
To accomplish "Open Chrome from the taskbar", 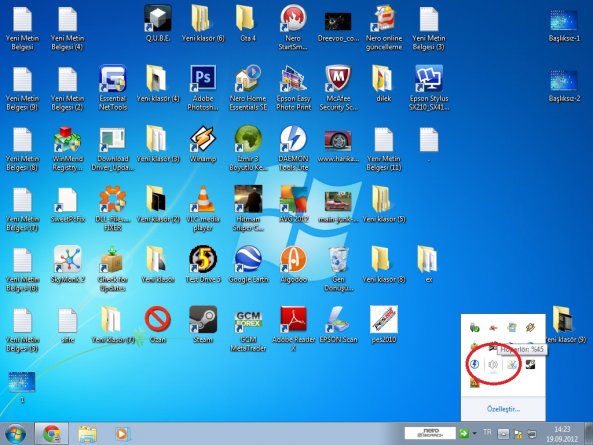I will pyautogui.click(x=52, y=433).
